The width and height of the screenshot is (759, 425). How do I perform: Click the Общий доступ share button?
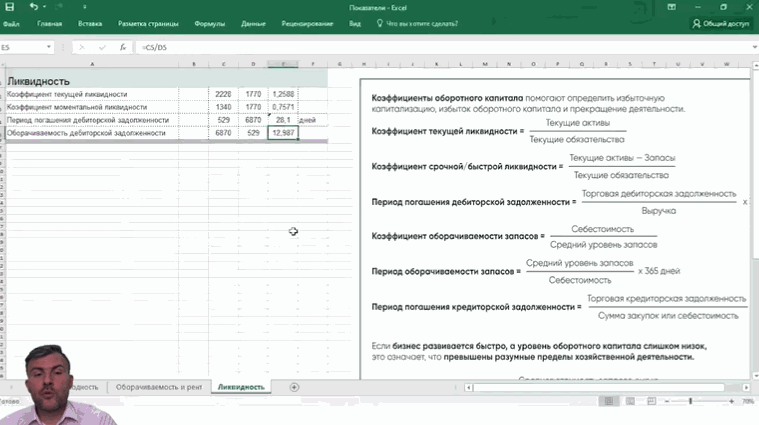(x=720, y=23)
